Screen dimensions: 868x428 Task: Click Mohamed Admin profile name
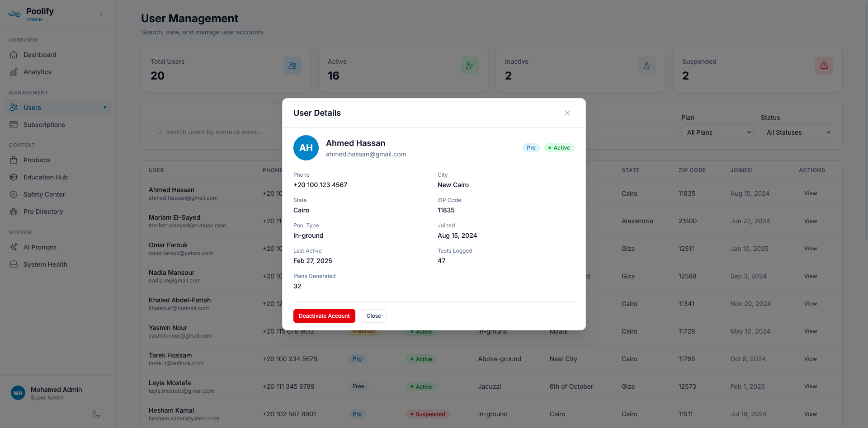pyautogui.click(x=56, y=390)
